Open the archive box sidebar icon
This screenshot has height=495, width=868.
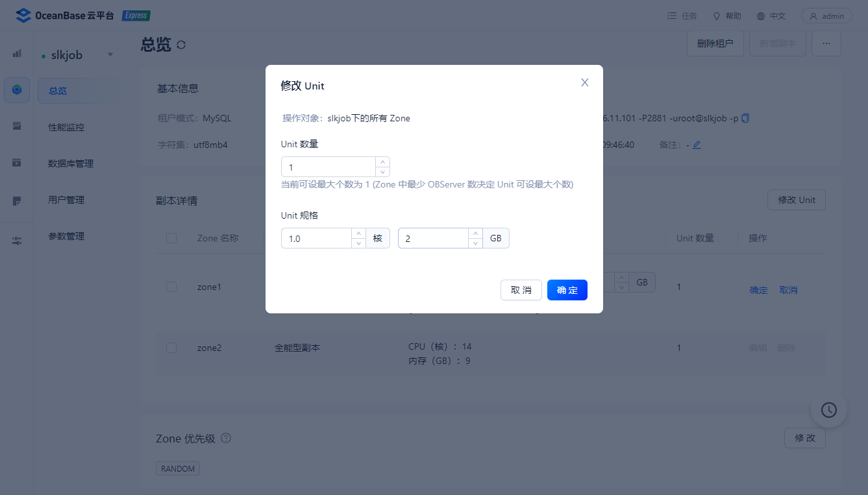(x=17, y=162)
